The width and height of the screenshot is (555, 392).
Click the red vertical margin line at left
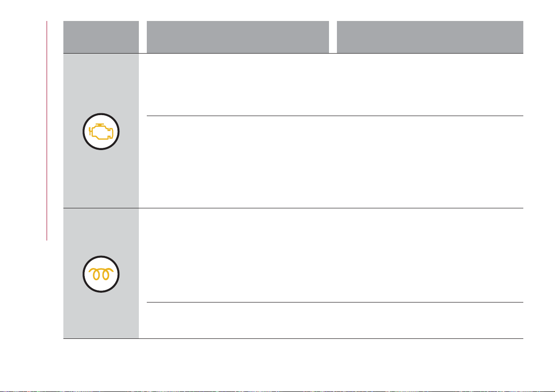click(47, 131)
